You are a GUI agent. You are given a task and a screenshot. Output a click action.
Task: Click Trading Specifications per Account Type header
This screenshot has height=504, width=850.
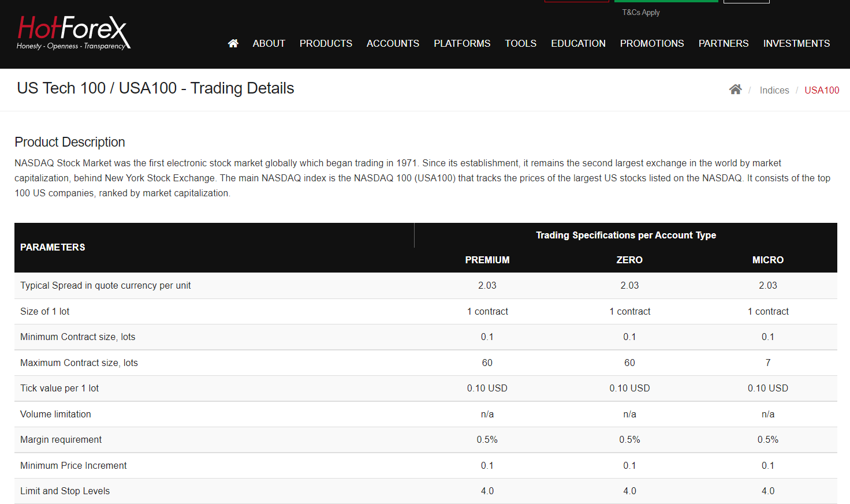click(626, 235)
